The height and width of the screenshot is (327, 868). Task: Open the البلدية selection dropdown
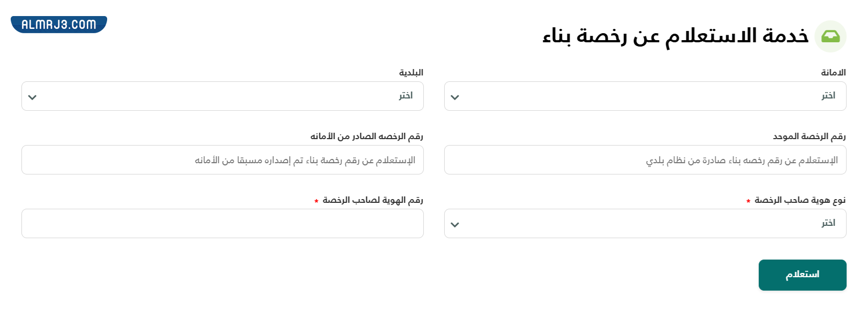[222, 96]
